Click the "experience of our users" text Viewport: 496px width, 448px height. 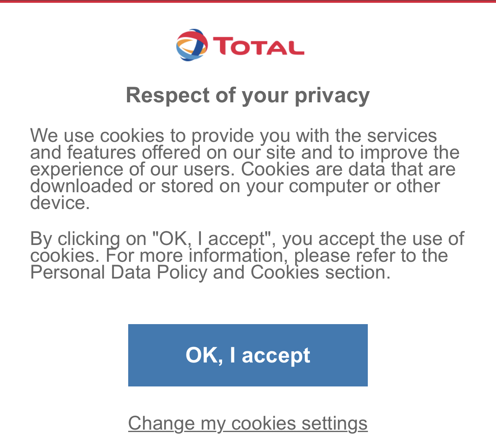point(132,169)
